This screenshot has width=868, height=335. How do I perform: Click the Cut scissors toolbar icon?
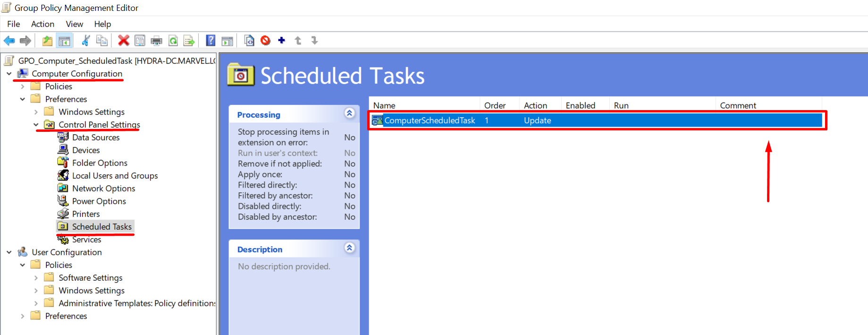point(85,41)
